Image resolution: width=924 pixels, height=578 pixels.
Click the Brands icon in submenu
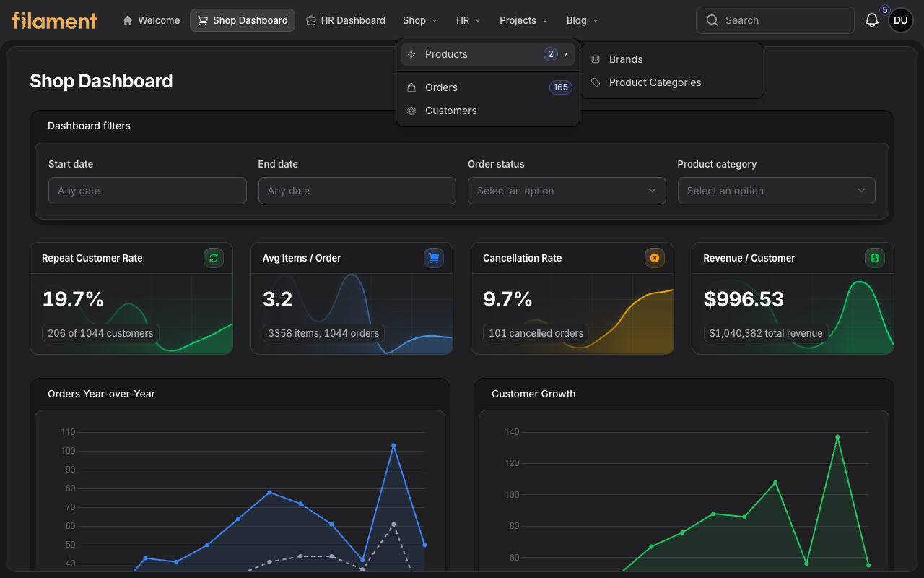(x=596, y=59)
